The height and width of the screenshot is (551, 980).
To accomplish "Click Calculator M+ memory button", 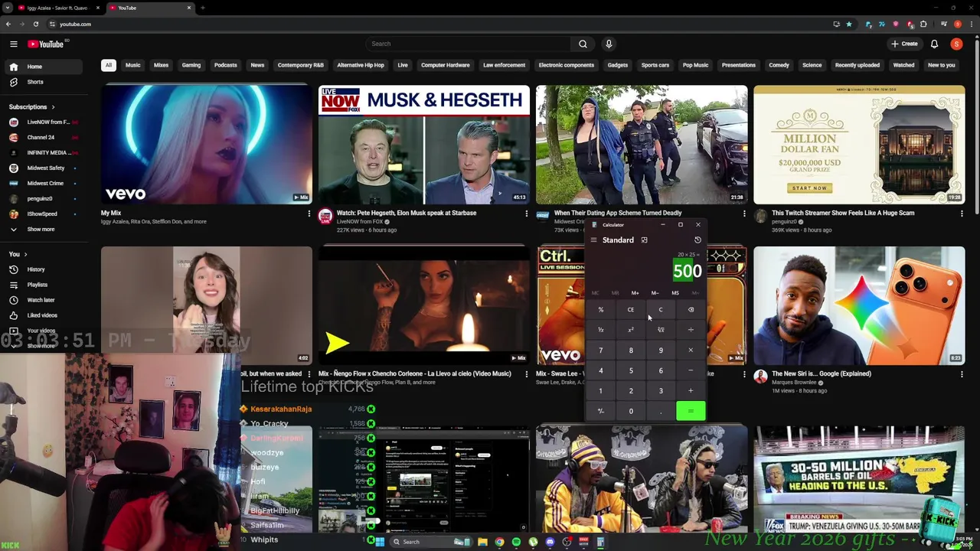I will click(x=635, y=293).
